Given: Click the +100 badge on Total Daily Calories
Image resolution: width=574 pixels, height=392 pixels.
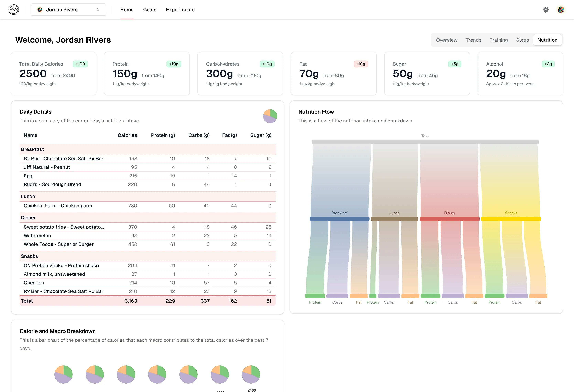Looking at the screenshot, I should click(80, 64).
